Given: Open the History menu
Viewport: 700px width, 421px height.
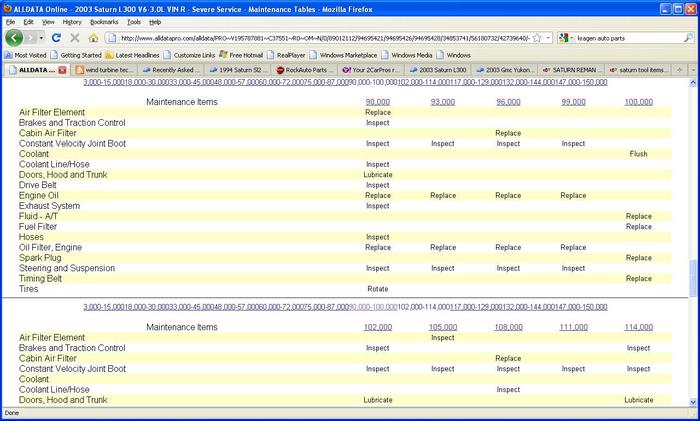Looking at the screenshot, I should [x=72, y=21].
